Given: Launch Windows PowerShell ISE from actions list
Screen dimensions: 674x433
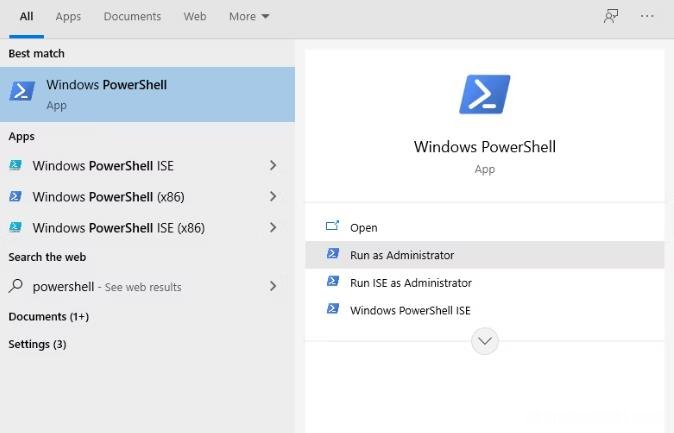Looking at the screenshot, I should point(484,310).
